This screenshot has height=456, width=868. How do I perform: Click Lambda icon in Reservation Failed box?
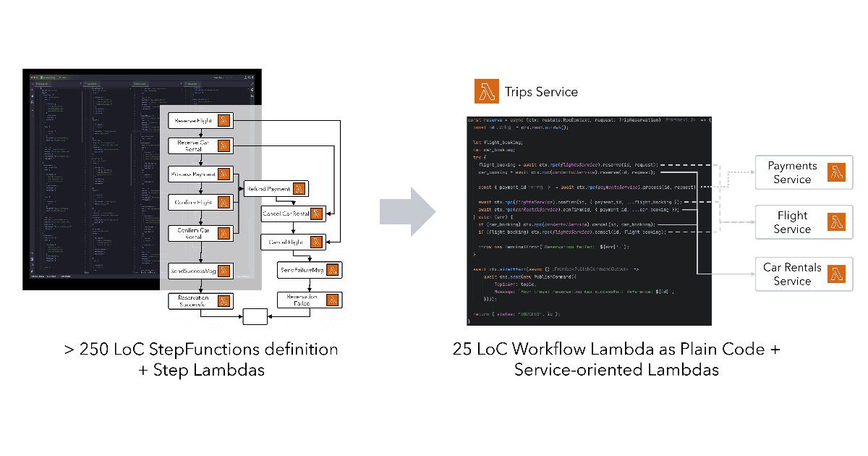[x=332, y=300]
